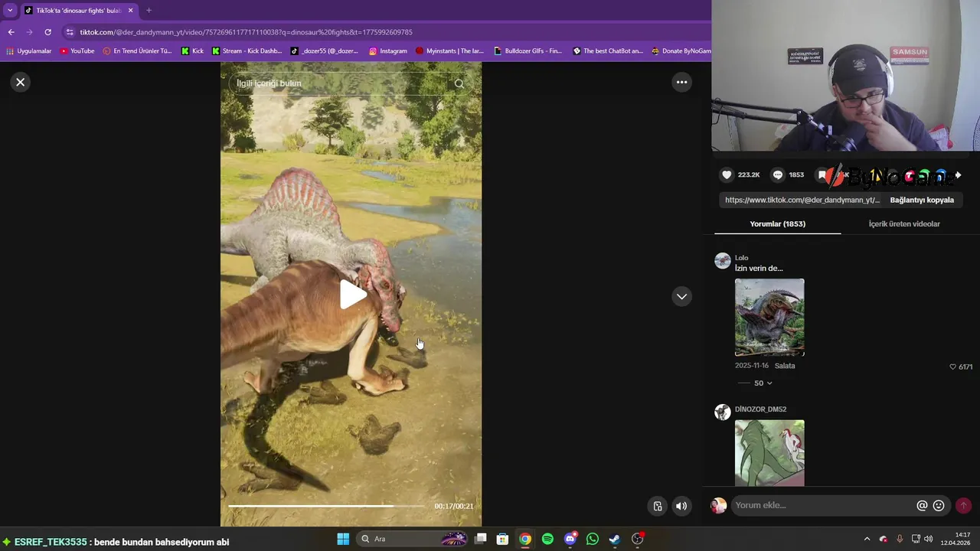Open Lolo's dinosaur comment image

[769, 318]
